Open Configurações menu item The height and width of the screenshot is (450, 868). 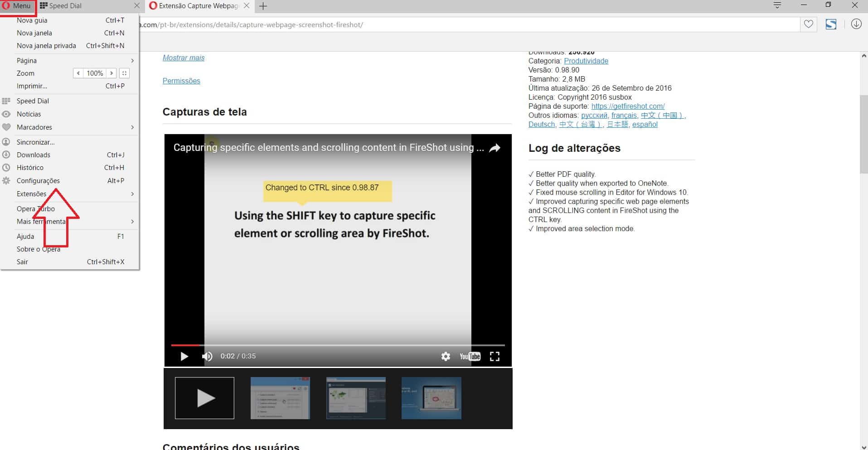click(x=70, y=180)
